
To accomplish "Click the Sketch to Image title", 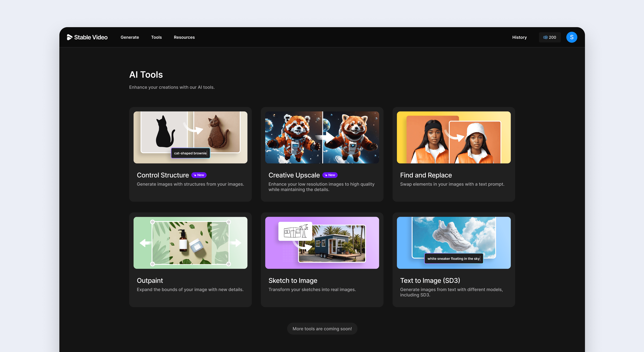I will (293, 281).
